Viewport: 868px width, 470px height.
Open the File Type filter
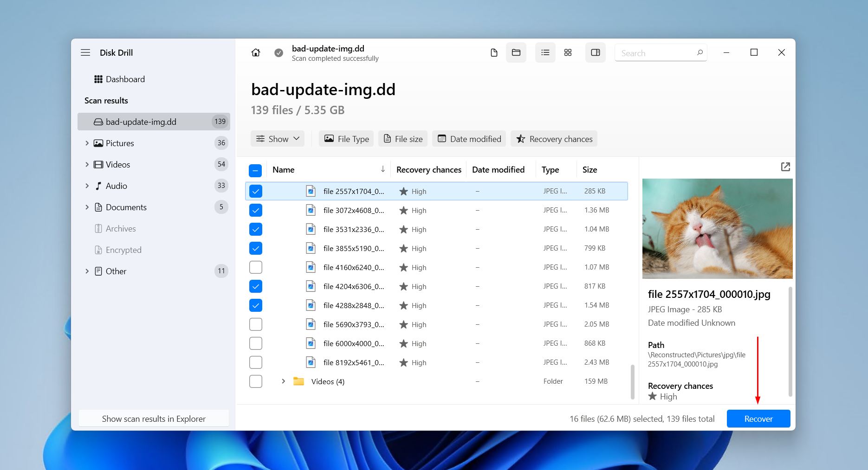[346, 139]
